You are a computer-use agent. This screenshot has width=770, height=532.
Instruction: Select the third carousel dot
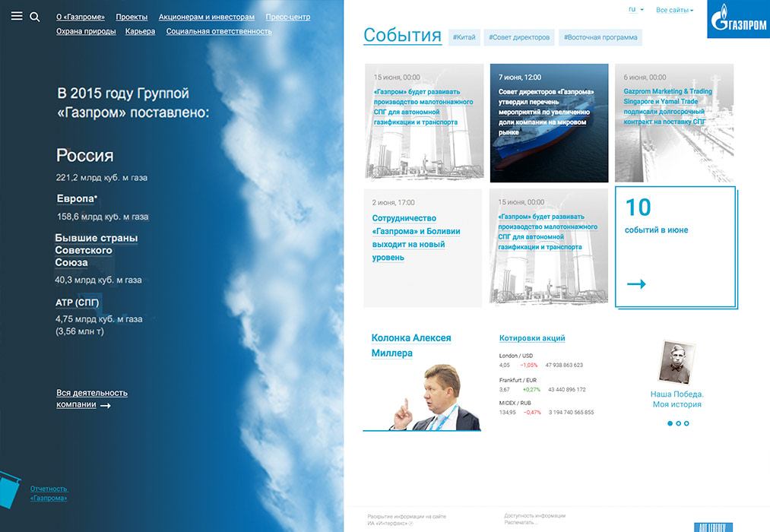[x=686, y=423]
